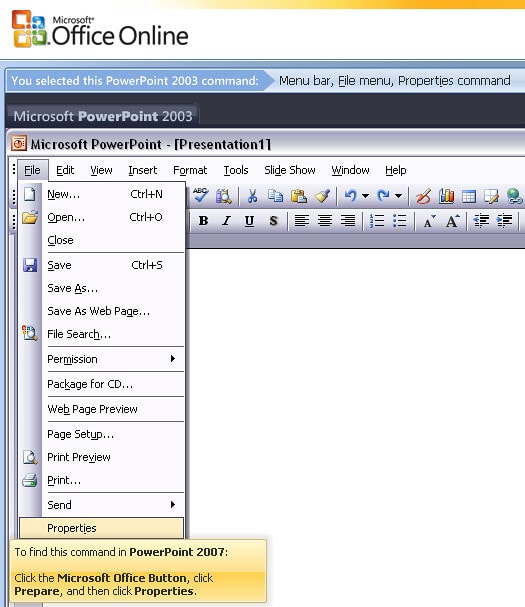Select Package for CD... entry
Viewport: 525px width, 607px height.
click(101, 384)
